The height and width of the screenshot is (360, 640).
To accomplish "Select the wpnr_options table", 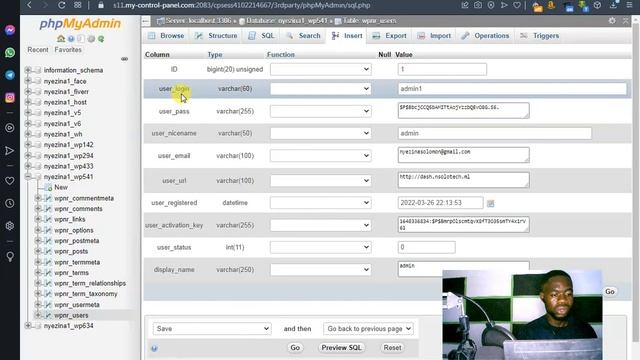I will click(73, 230).
